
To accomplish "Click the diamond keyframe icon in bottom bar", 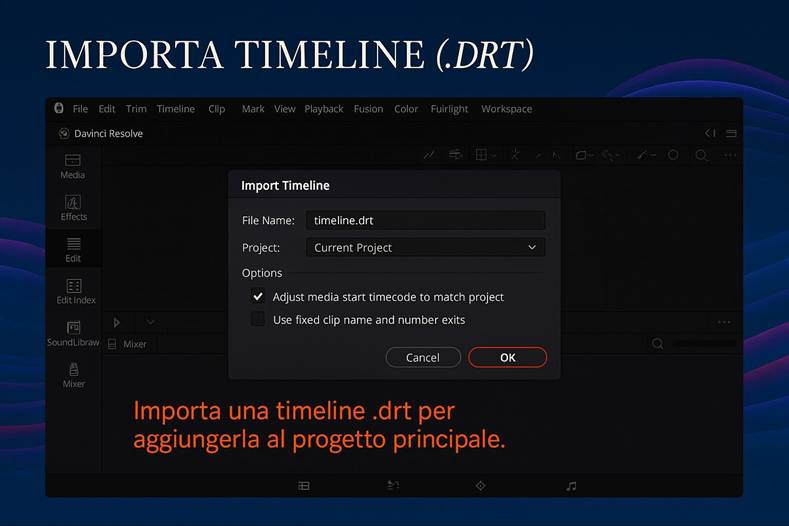I will pyautogui.click(x=481, y=486).
